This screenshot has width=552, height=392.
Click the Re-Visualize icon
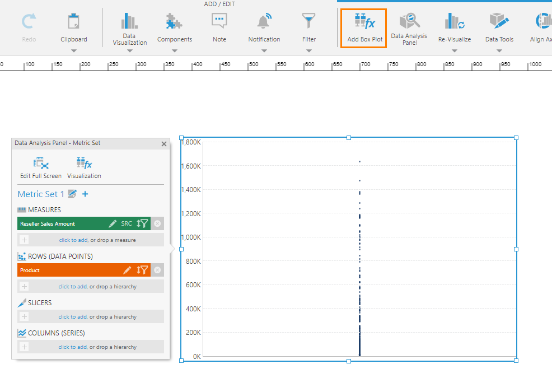point(454,26)
